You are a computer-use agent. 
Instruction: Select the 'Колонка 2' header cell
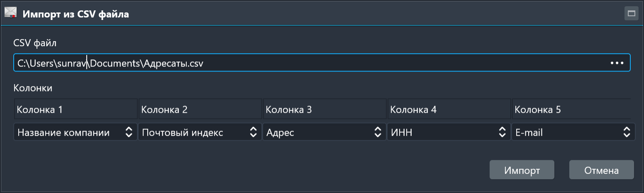click(200, 110)
